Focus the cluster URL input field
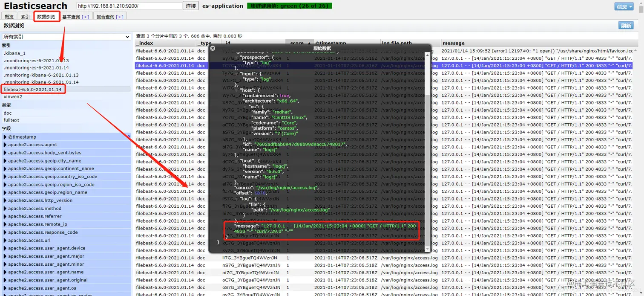The image size is (644, 296). coord(129,6)
